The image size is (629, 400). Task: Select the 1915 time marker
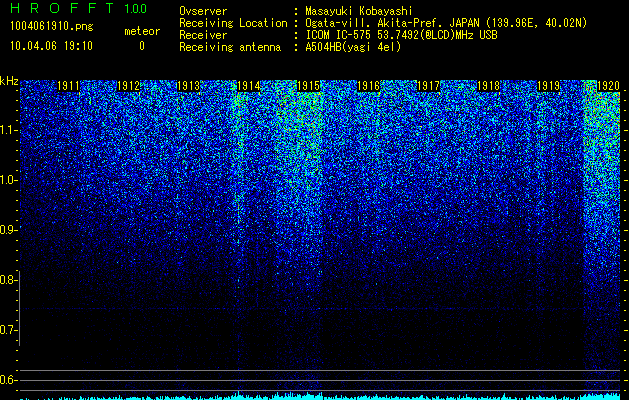point(308,86)
